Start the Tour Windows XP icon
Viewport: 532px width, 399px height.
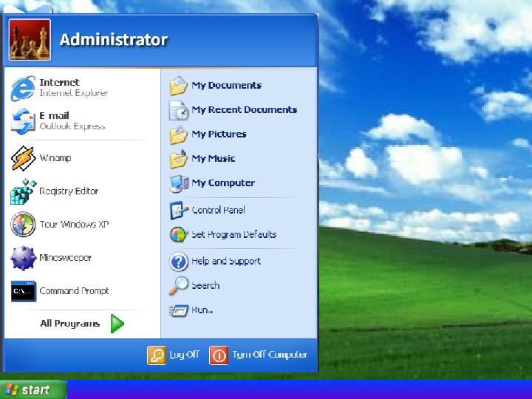(23, 225)
